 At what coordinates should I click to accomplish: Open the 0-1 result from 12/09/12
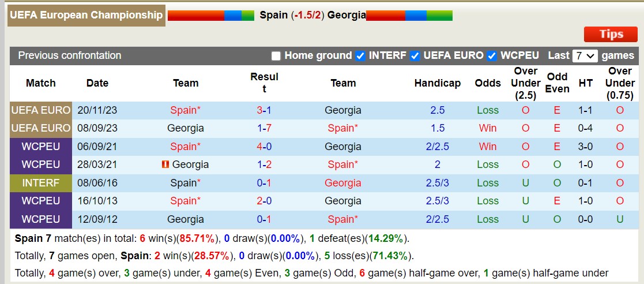click(264, 219)
